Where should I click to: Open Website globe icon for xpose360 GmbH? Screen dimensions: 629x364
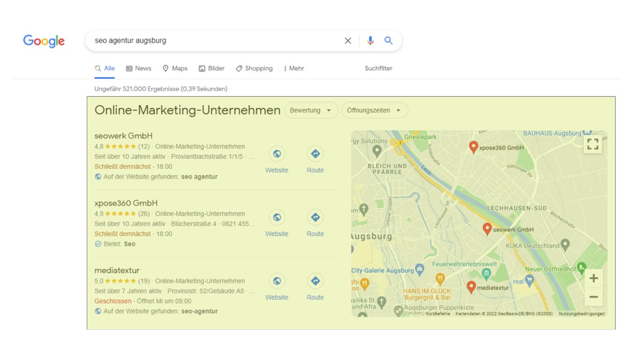(277, 217)
